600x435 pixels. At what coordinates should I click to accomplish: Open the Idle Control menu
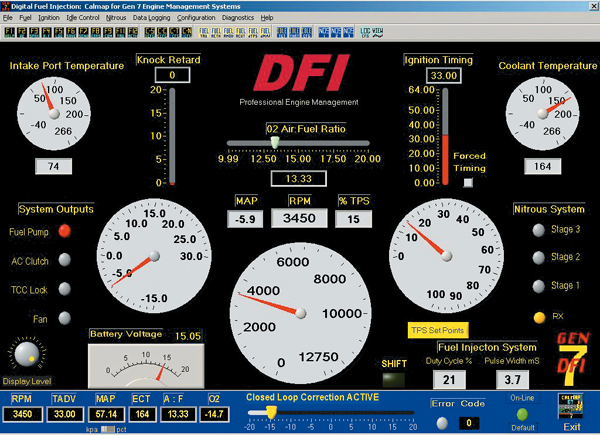83,18
